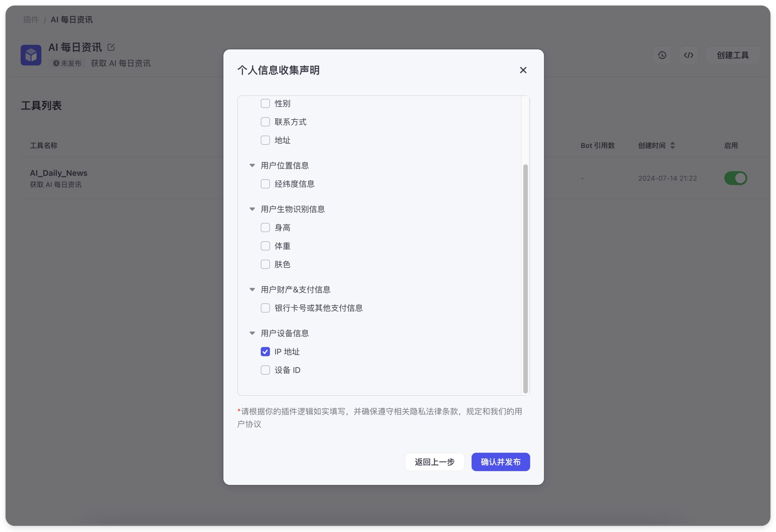The height and width of the screenshot is (532, 776).
Task: Tick the 银行卡号或其他支付信息 checkbox
Action: (x=265, y=308)
